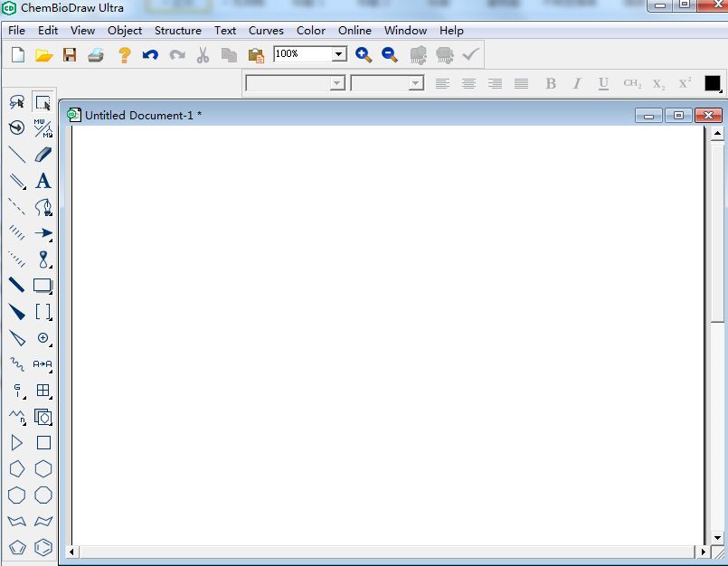Click the horizontal scrollbar left arrow
The height and width of the screenshot is (566, 728).
71,552
